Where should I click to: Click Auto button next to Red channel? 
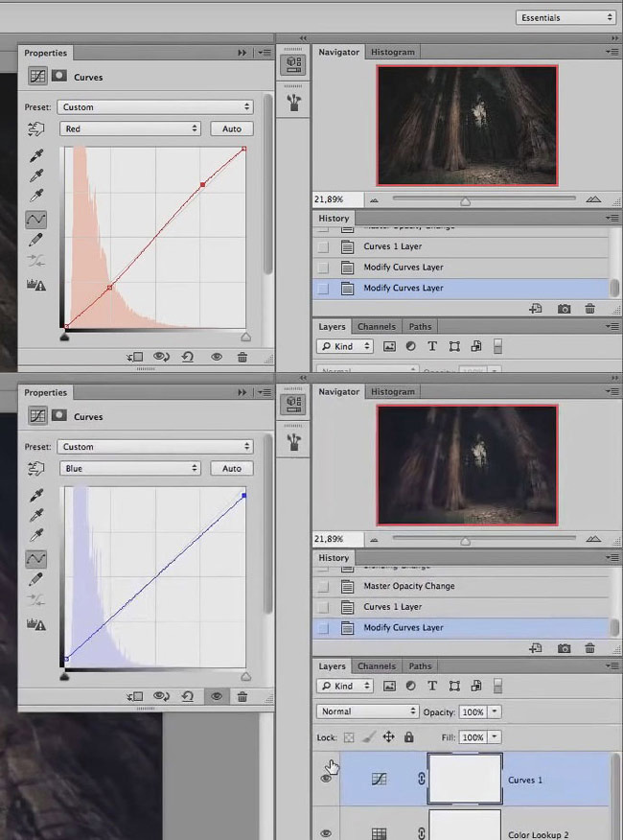[x=231, y=128]
